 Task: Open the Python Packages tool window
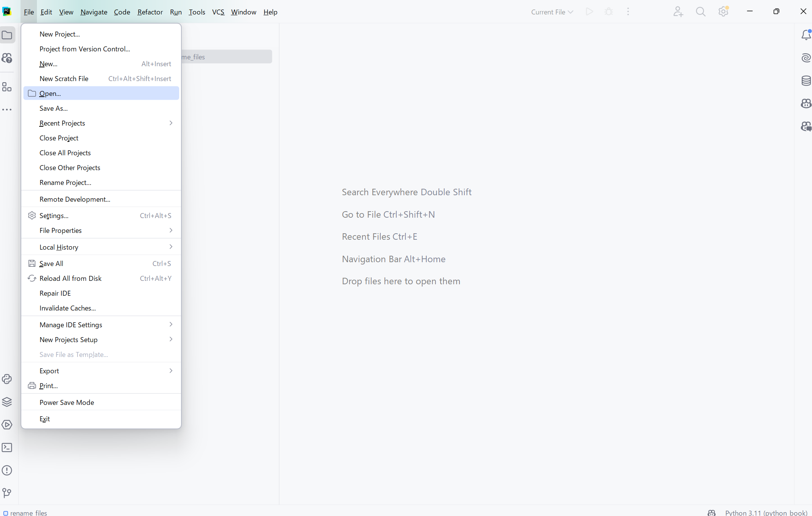tap(7, 402)
